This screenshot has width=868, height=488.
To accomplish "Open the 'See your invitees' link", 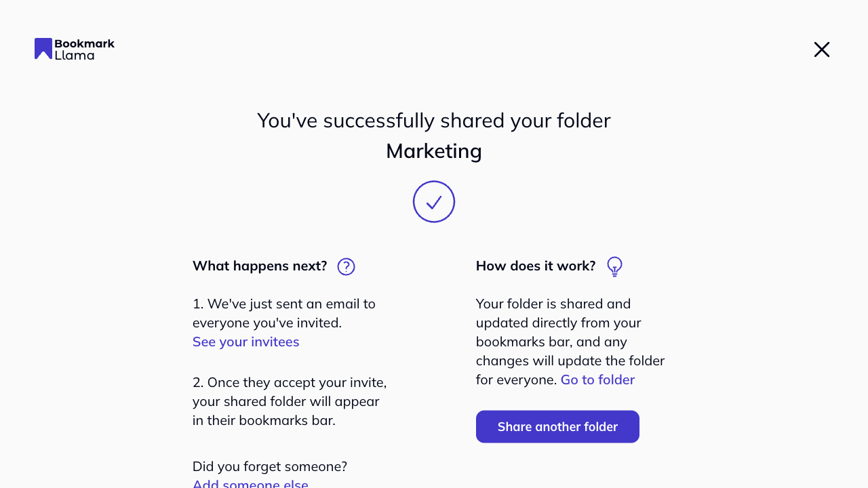I will pyautogui.click(x=245, y=342).
